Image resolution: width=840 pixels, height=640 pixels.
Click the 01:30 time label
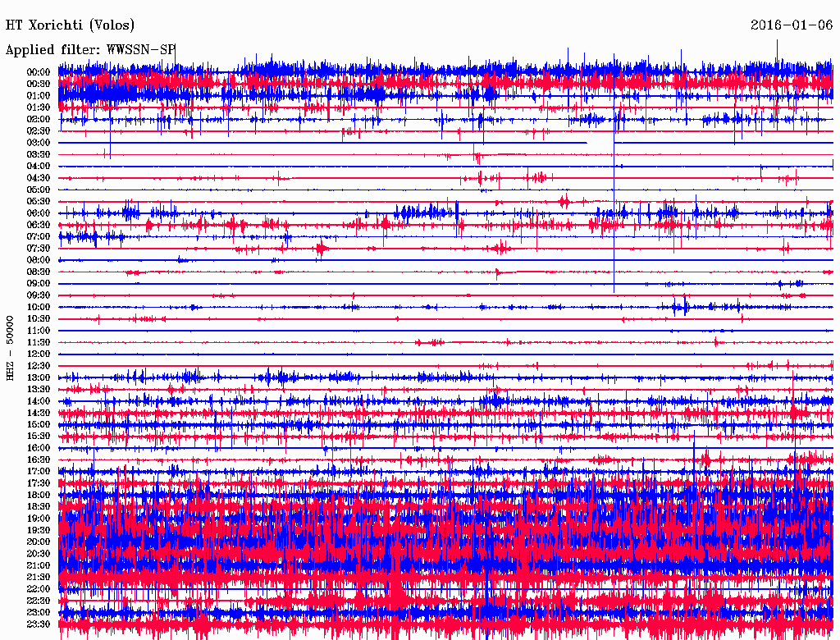39,107
